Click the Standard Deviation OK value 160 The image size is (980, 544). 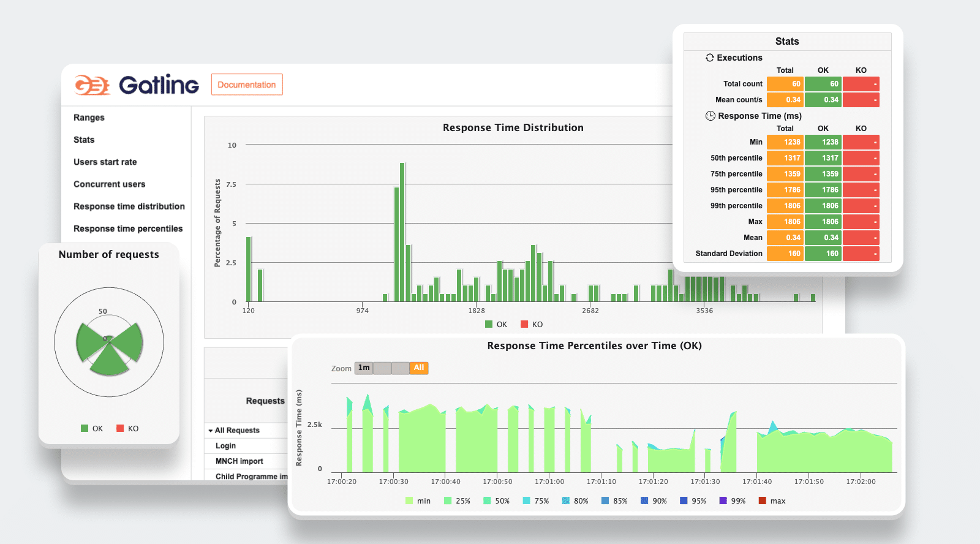(823, 254)
